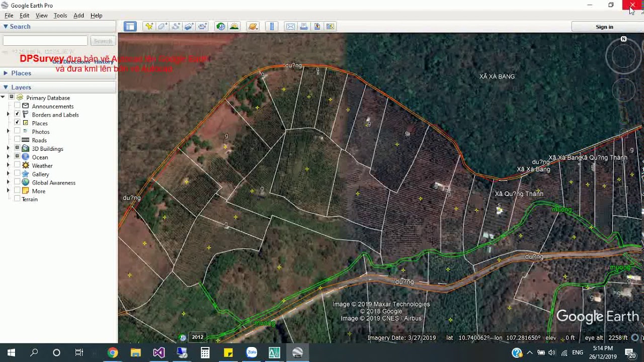This screenshot has width=644, height=362.
Task: Click the Print toolbar icon
Action: coord(304,27)
